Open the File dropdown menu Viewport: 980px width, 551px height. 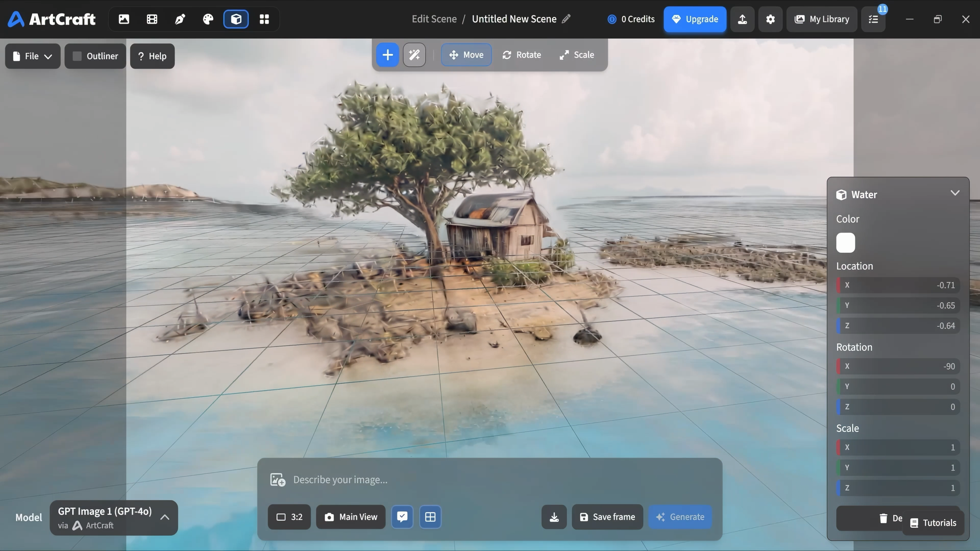[33, 56]
